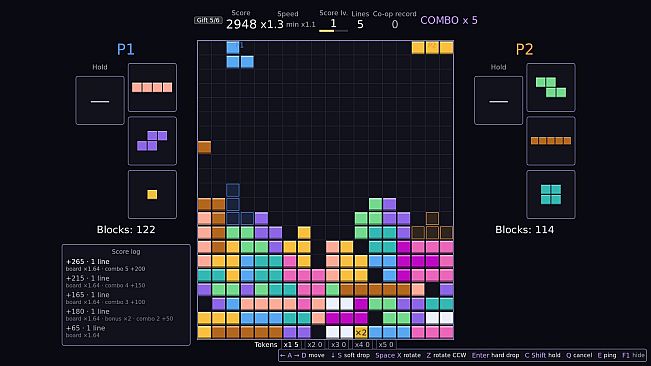Click the '+65 · 1 line' log entry
The width and height of the screenshot is (651, 366).
pyautogui.click(x=86, y=328)
